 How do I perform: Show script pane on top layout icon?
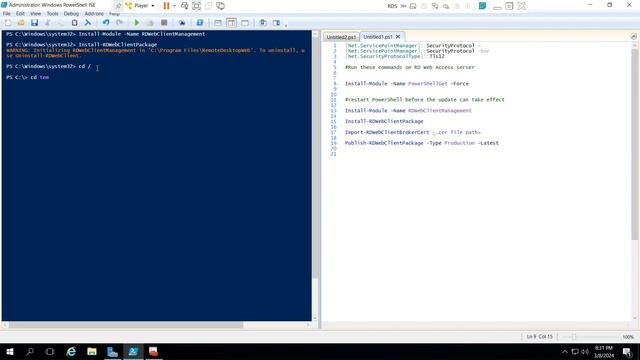218,23
